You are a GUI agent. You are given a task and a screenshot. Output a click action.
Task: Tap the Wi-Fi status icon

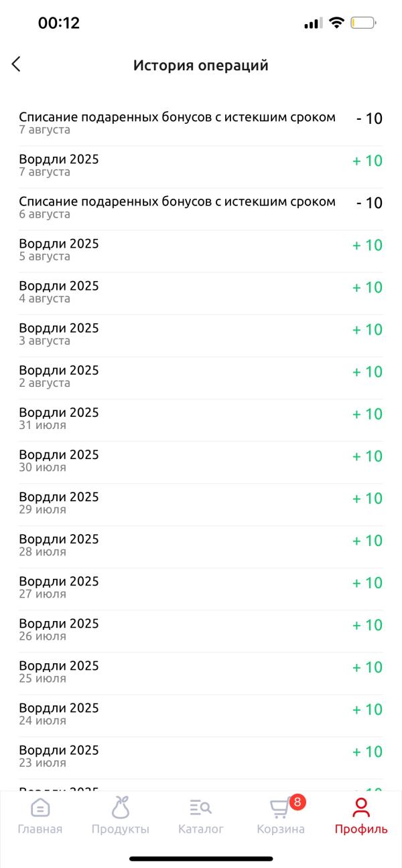[x=336, y=23]
